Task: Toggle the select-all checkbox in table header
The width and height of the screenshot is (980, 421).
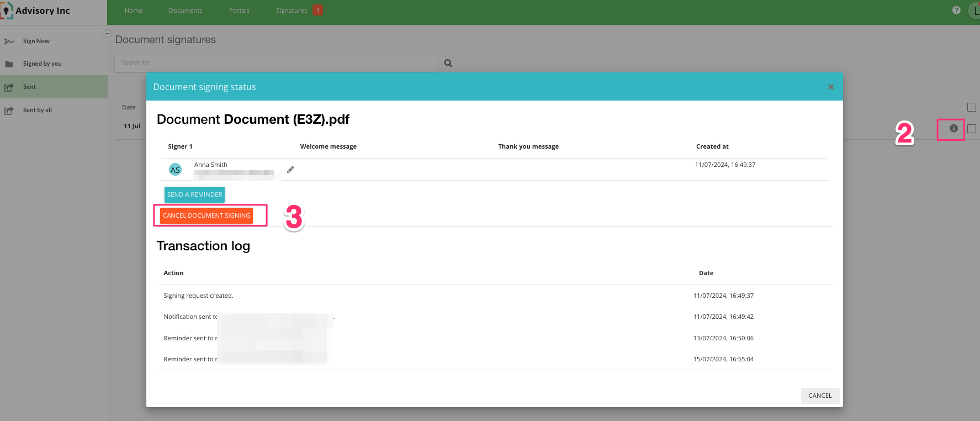Action: tap(972, 107)
